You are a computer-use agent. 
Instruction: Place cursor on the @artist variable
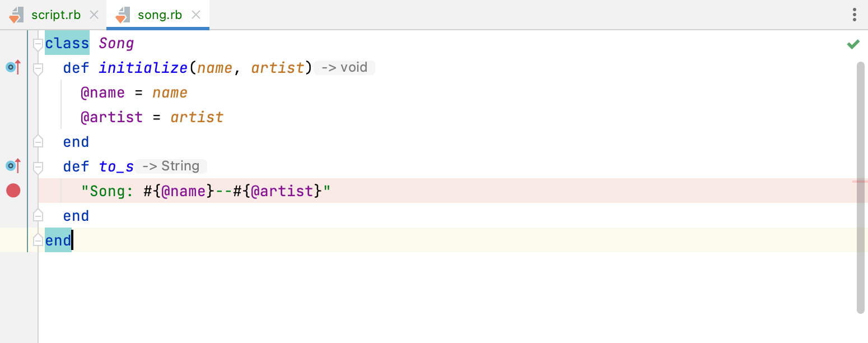click(x=112, y=117)
